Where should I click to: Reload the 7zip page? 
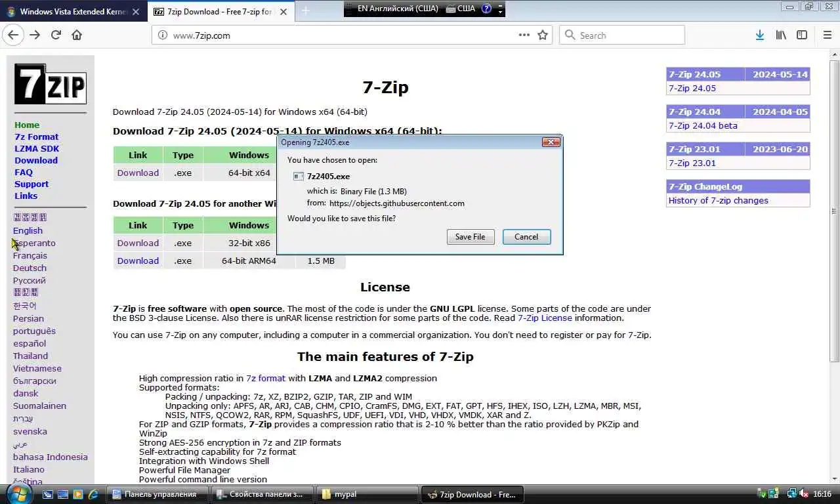[x=56, y=35]
